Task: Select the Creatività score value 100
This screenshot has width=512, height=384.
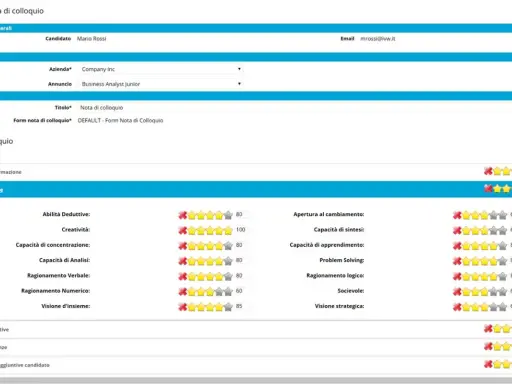Action: [240, 230]
